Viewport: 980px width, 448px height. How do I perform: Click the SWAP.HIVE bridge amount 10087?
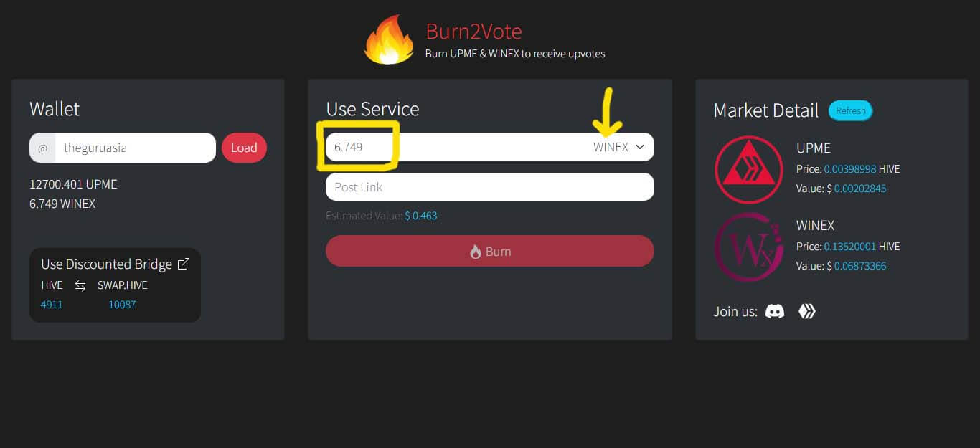[x=122, y=304]
